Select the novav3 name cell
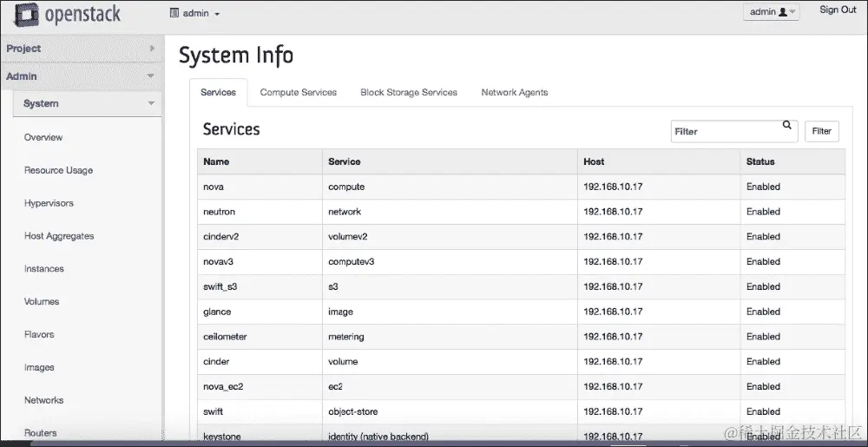Viewport: 868px width, 447px height. click(x=260, y=261)
